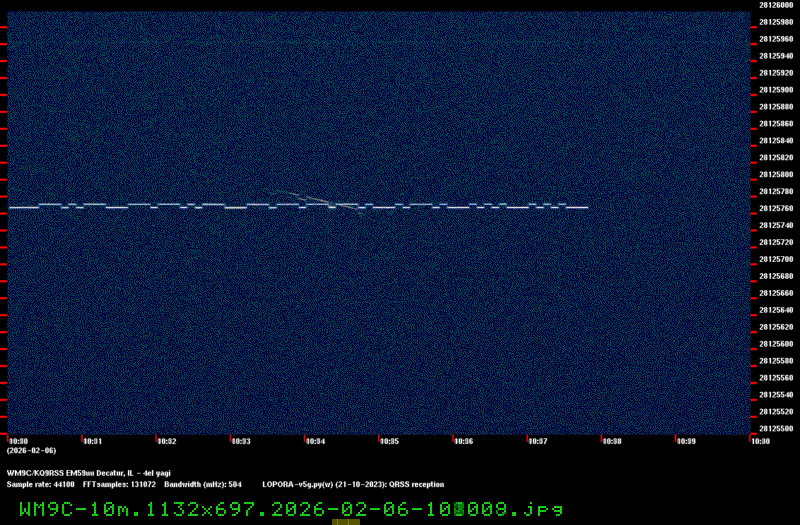Viewport: 800px width, 525px height.
Task: Click the 28125900 frequency tick label
Action: click(776, 90)
